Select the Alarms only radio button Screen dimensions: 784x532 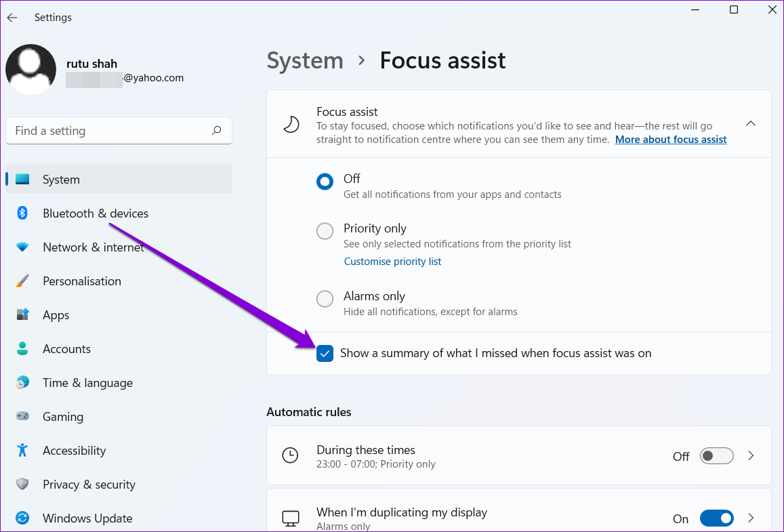(x=325, y=298)
